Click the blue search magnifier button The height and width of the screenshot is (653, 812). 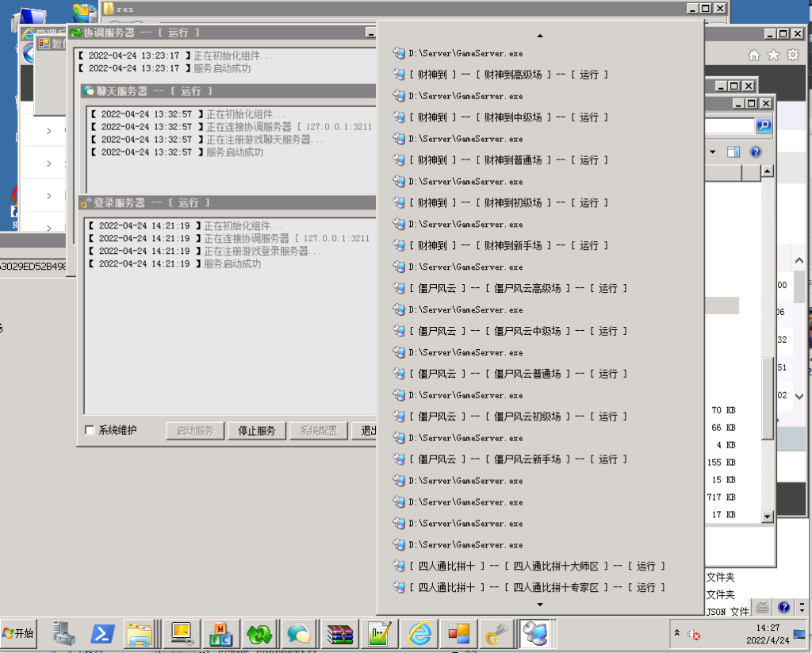coord(764,126)
